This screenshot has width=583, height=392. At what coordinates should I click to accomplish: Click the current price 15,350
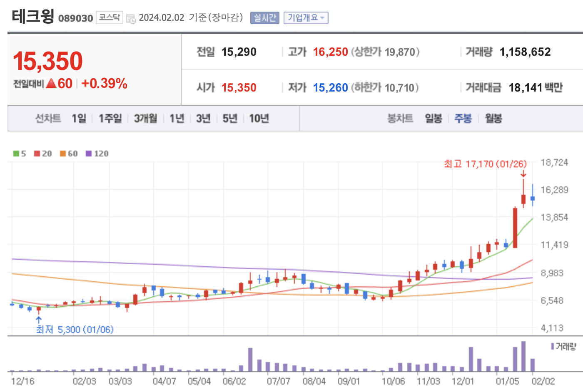click(x=48, y=61)
